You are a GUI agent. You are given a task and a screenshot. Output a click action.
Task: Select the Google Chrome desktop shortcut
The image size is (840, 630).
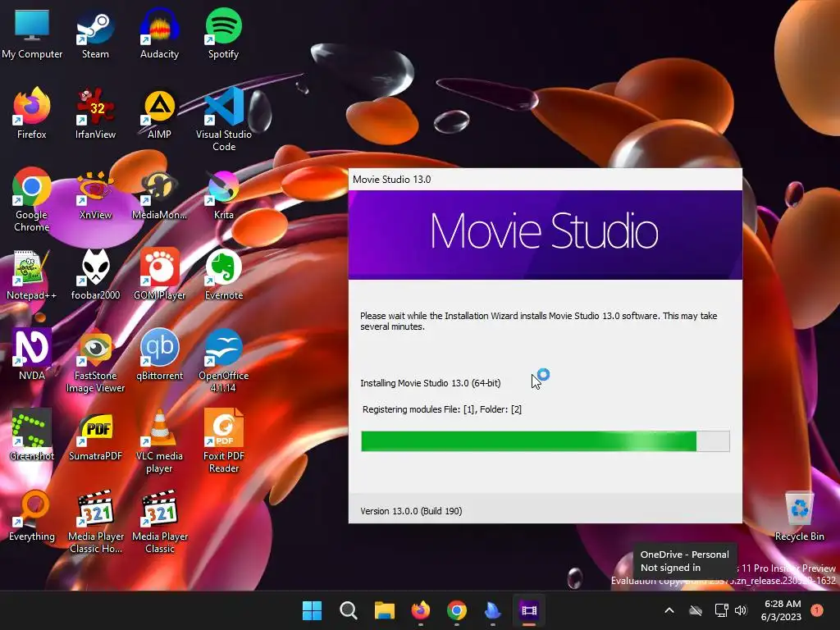coord(32,200)
